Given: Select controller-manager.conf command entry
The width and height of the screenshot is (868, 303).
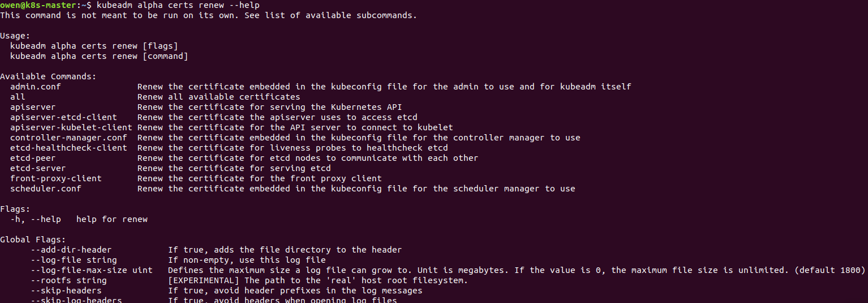Looking at the screenshot, I should pos(68,138).
